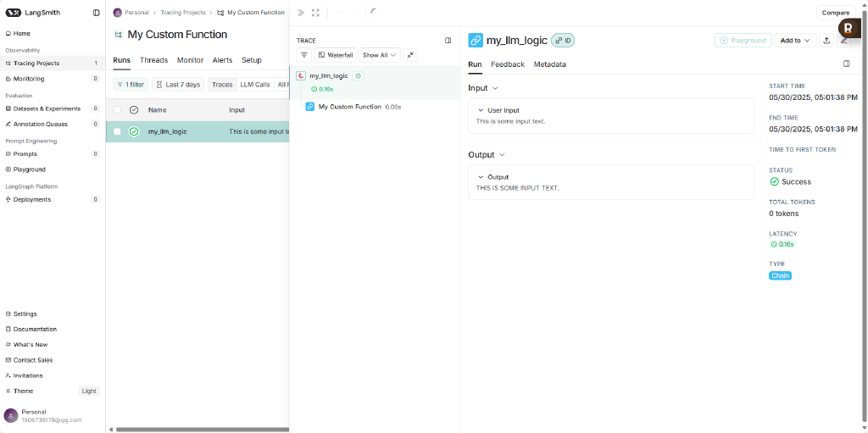Image resolution: width=868 pixels, height=433 pixels.
Task: Open the Threads tab
Action: (153, 60)
